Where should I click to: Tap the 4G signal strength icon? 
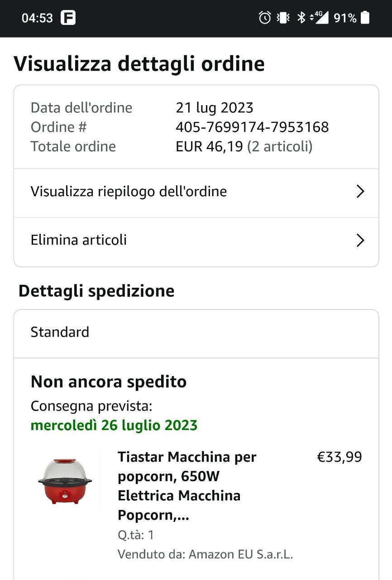[x=319, y=18]
